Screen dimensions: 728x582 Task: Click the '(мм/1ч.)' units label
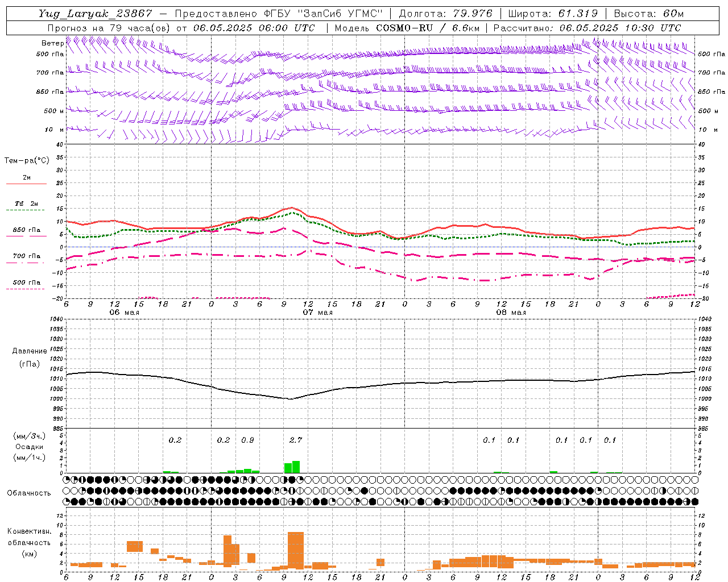[x=30, y=458]
